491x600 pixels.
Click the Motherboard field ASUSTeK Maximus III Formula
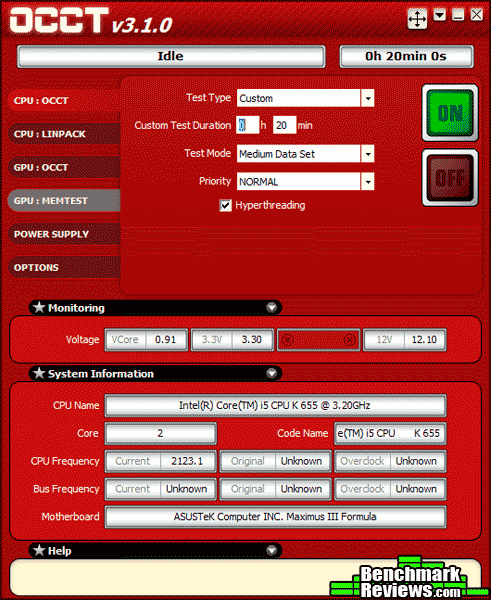coord(275,517)
